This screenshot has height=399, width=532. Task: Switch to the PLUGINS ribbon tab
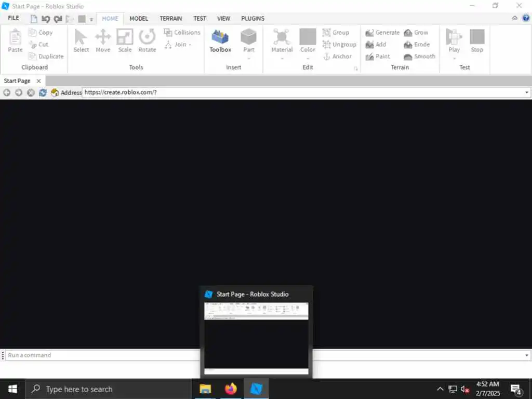pos(253,18)
